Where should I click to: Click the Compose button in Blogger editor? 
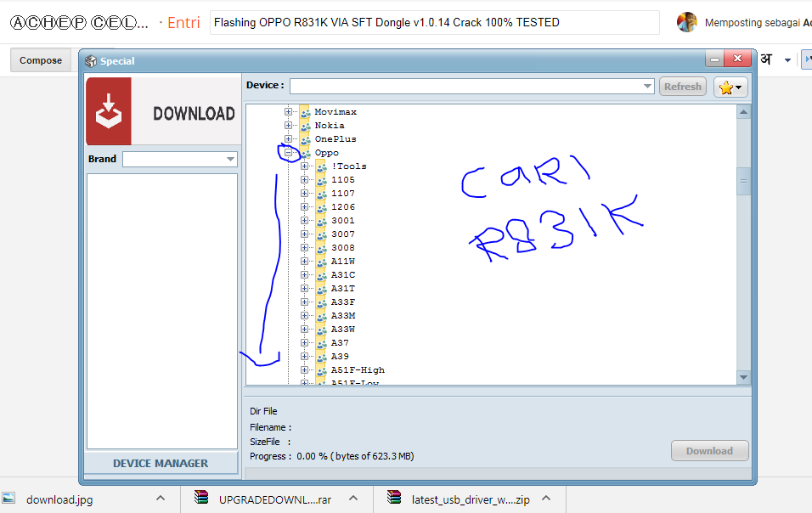point(41,60)
